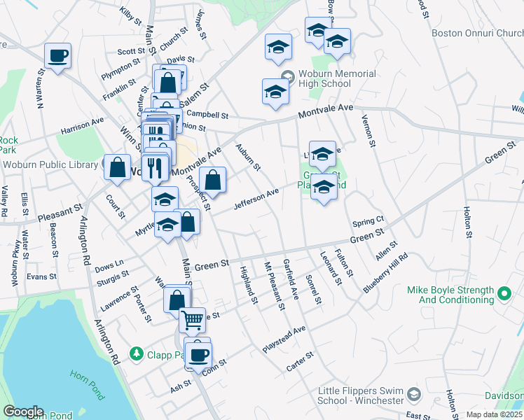The image size is (524, 420).
Task: Click the Garfield Ave street label
Action: 291,279
